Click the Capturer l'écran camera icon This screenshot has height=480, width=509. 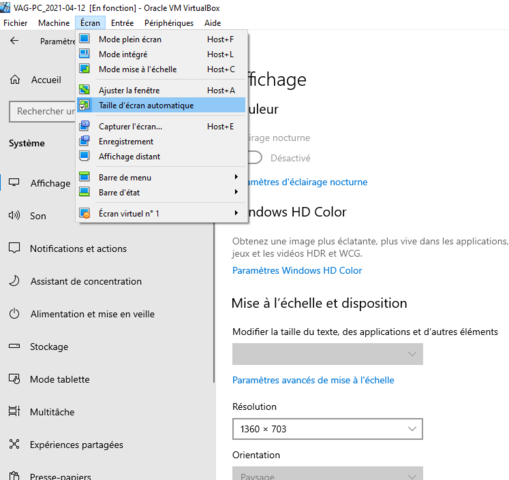pyautogui.click(x=84, y=126)
